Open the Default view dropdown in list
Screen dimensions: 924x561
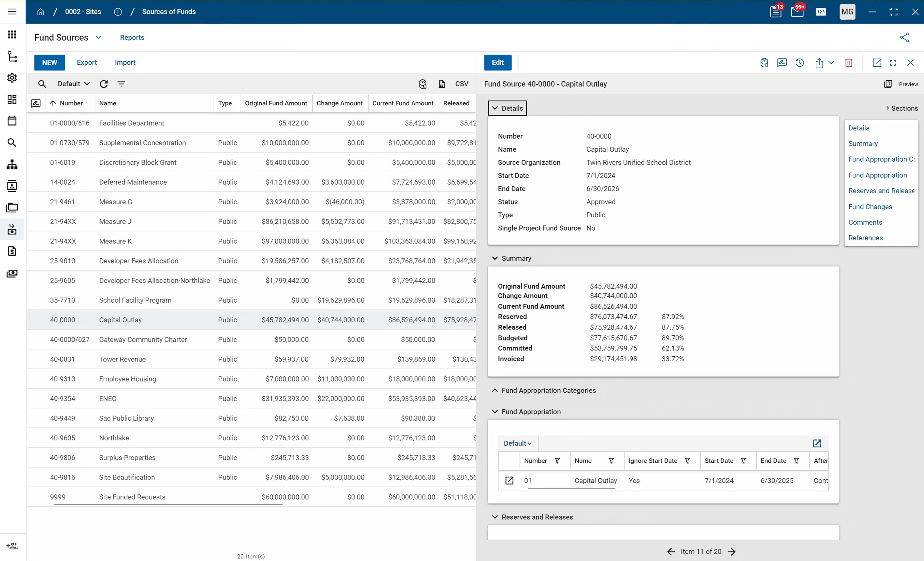(74, 84)
